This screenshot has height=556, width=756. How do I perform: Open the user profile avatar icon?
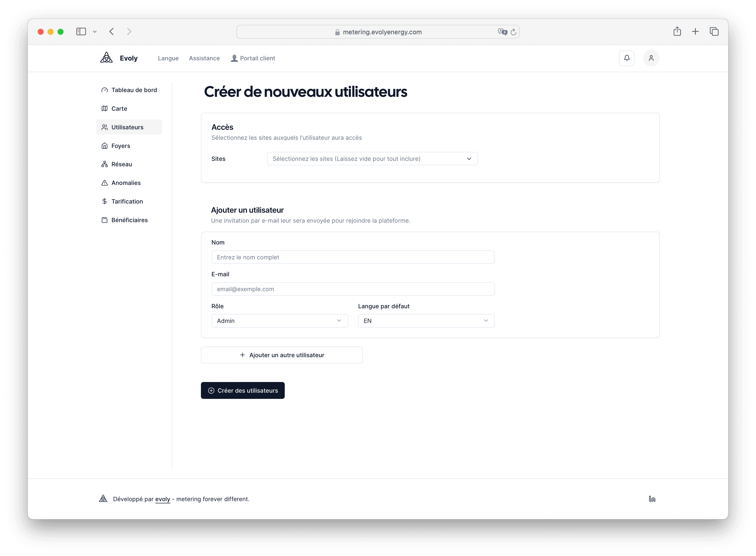point(651,58)
